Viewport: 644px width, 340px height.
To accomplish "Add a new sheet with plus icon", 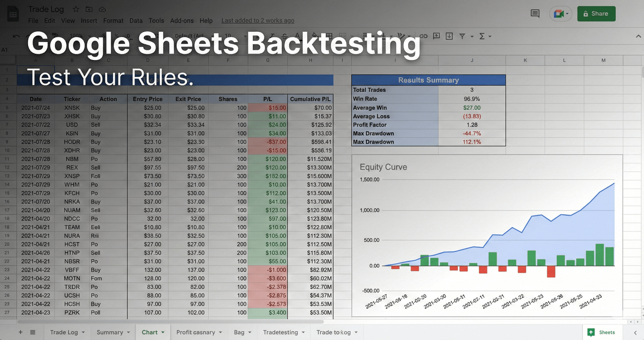I will tap(21, 332).
